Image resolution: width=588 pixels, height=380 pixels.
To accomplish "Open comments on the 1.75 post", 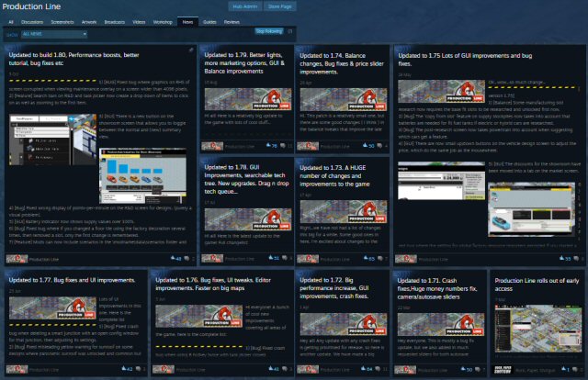I will click(x=576, y=258).
